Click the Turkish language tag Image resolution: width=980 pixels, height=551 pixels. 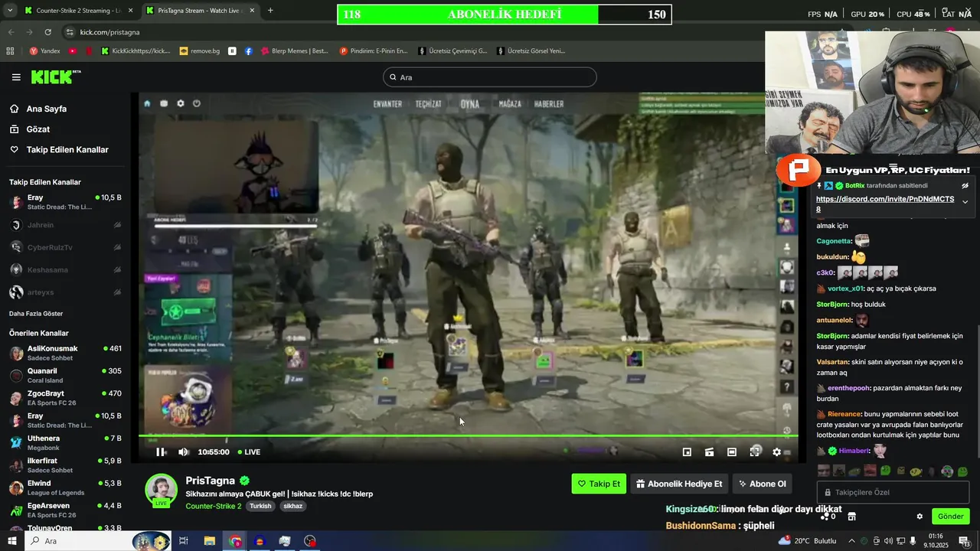click(260, 506)
